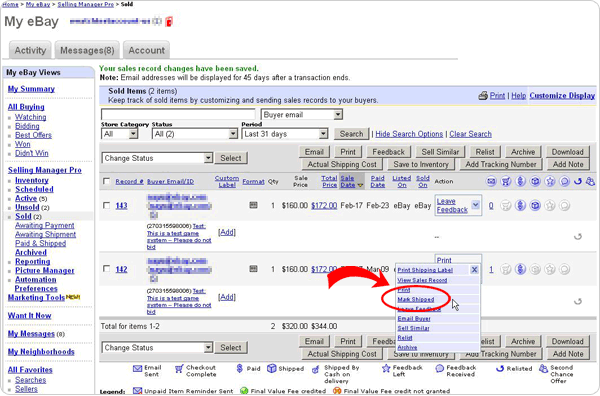This screenshot has height=396, width=600.
Task: Click the Second Chance Offer column header icon
Action: tap(590, 181)
